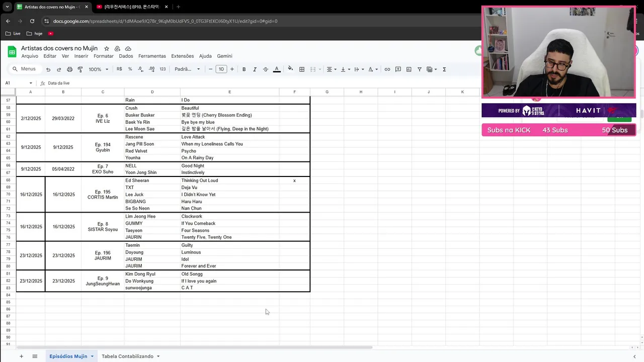Screen dimensions: 644x362
Task: Select the paint format tool
Action: (80, 69)
